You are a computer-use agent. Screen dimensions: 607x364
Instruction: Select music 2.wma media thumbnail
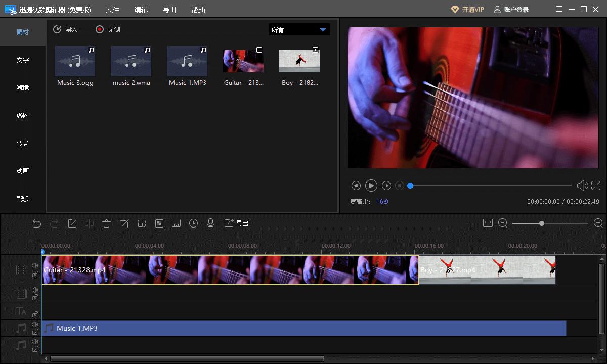(x=131, y=61)
